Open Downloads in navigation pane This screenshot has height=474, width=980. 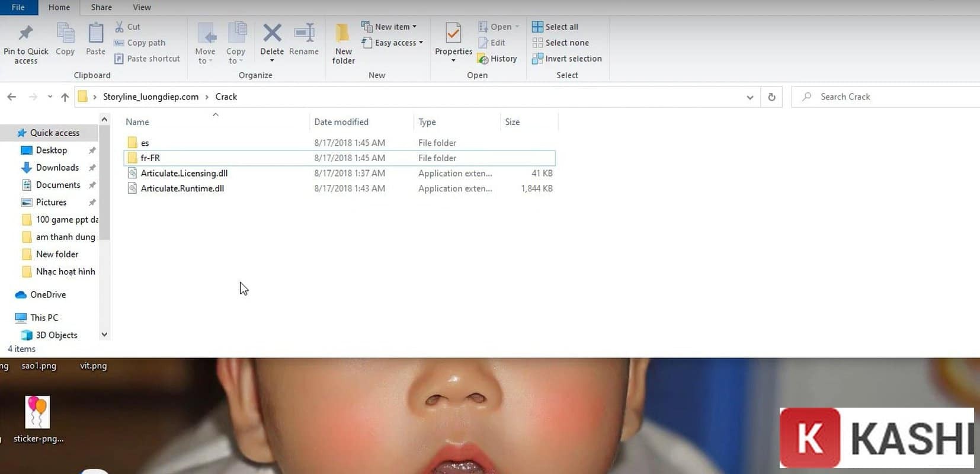tap(57, 167)
